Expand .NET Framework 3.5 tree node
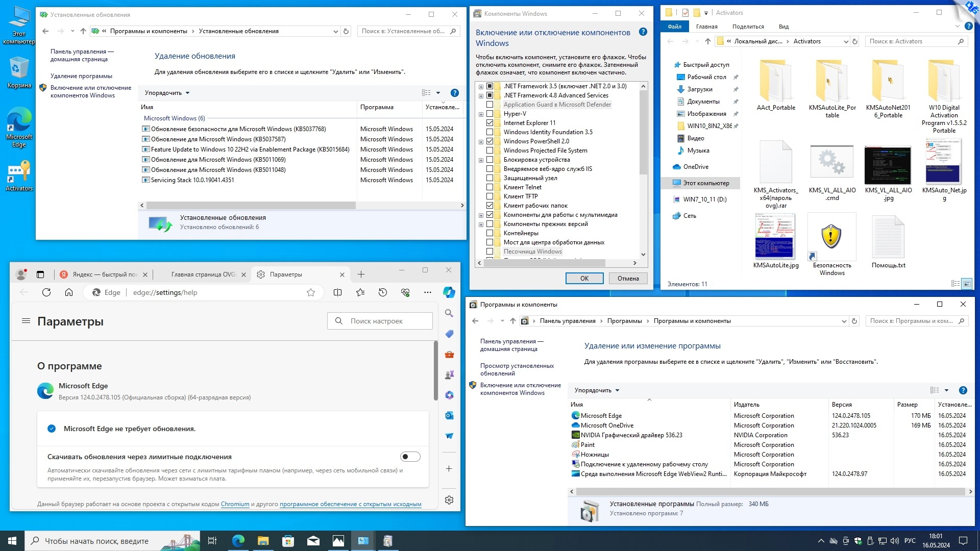The height and width of the screenshot is (551, 980). [481, 86]
